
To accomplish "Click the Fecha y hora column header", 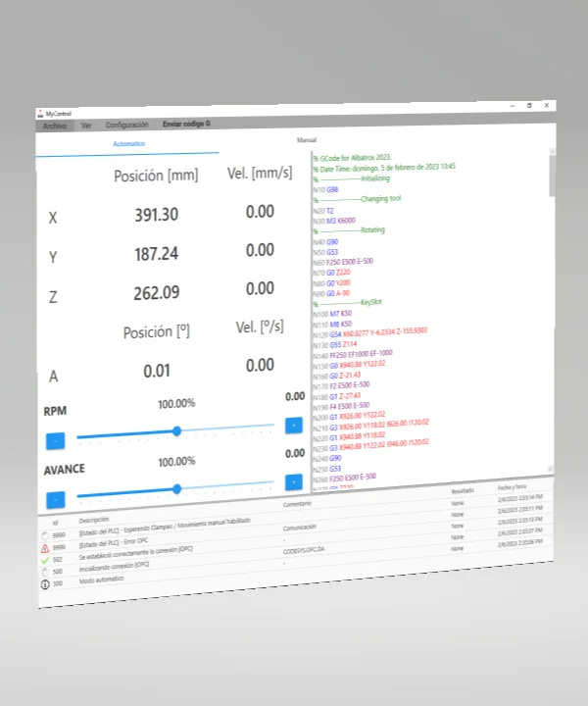I will coord(512,487).
